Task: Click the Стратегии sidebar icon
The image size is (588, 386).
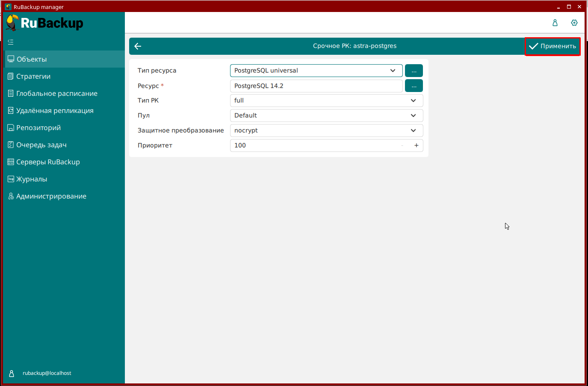Action: point(11,76)
